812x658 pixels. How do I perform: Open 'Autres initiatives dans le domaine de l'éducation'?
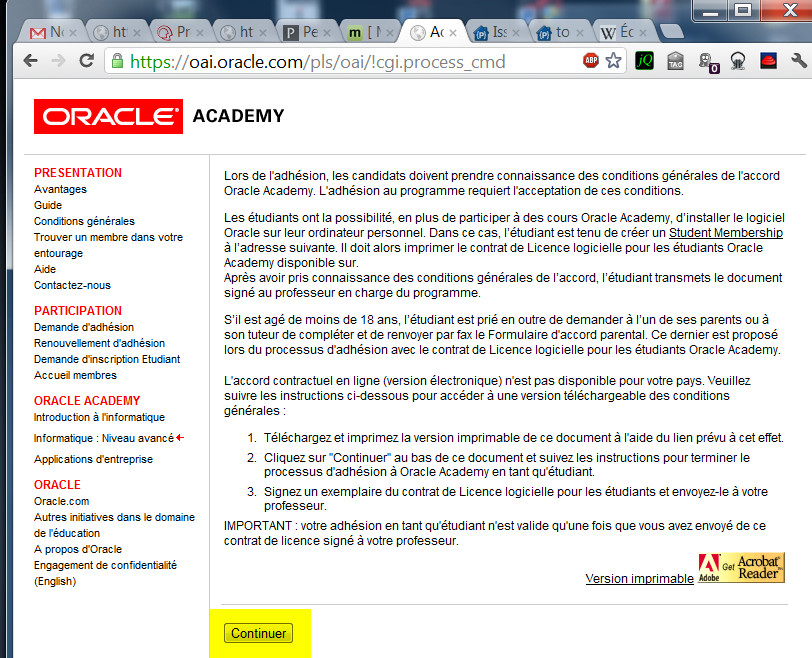click(114, 525)
